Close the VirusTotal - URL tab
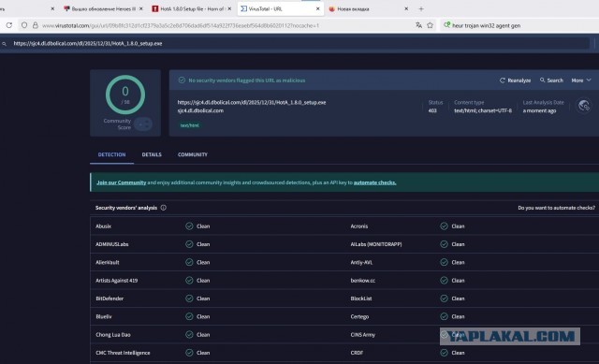Viewport: 599px width, 364px height. click(x=318, y=8)
